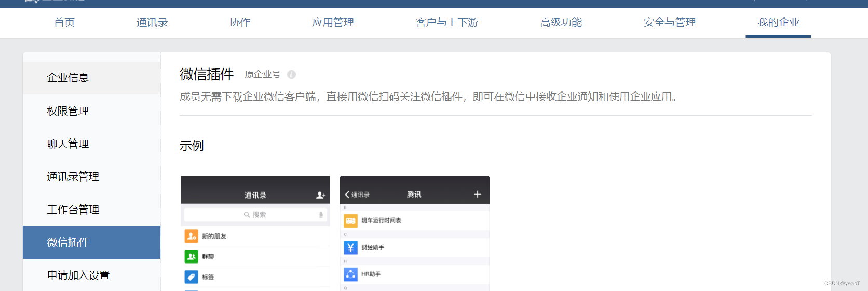Viewport: 868px width, 291px height.
Task: Click the orange 新的朋友 icon
Action: tap(191, 236)
